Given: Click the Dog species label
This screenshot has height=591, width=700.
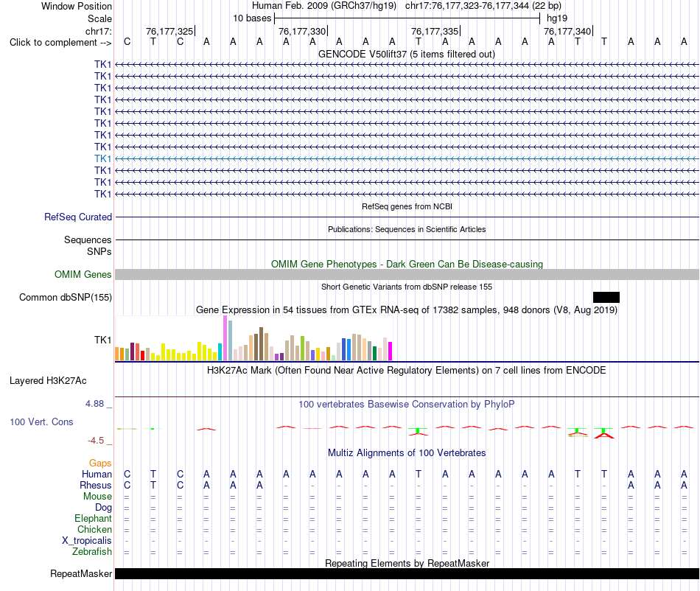Looking at the screenshot, I should (x=104, y=508).
